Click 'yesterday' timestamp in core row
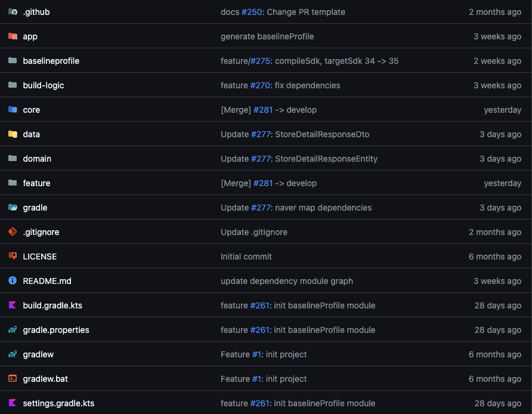 click(x=503, y=110)
